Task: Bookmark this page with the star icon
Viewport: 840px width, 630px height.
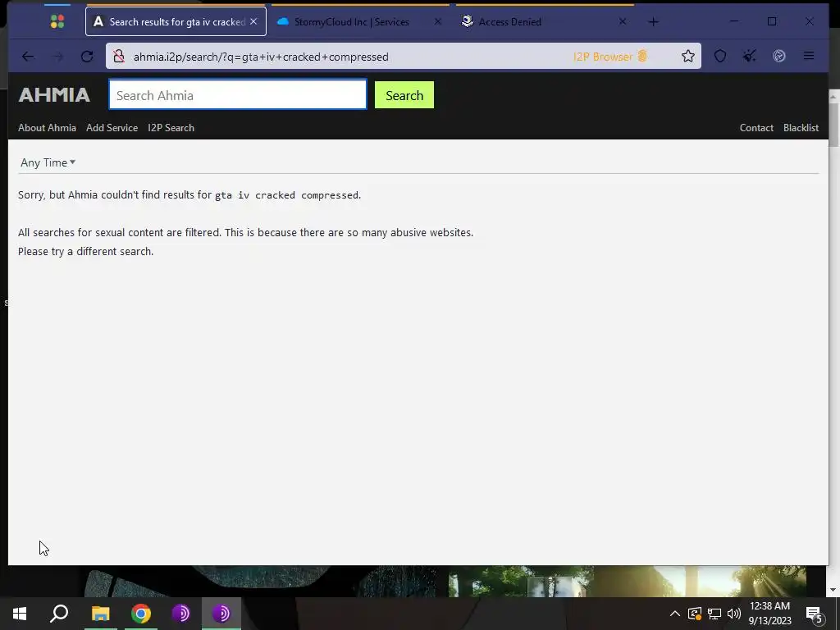Action: click(688, 56)
